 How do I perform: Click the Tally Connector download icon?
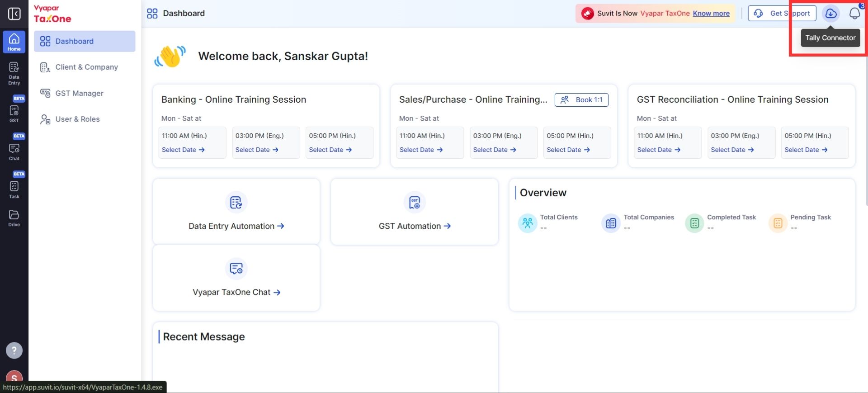(831, 14)
